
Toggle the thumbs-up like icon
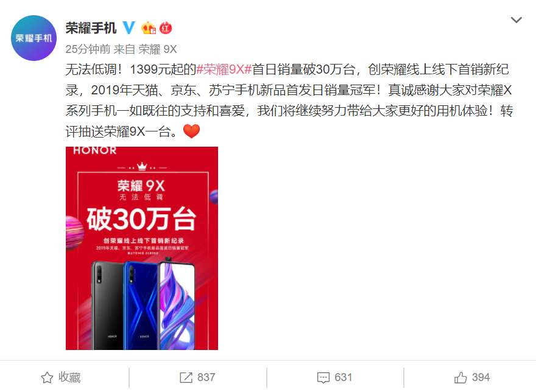(460, 377)
